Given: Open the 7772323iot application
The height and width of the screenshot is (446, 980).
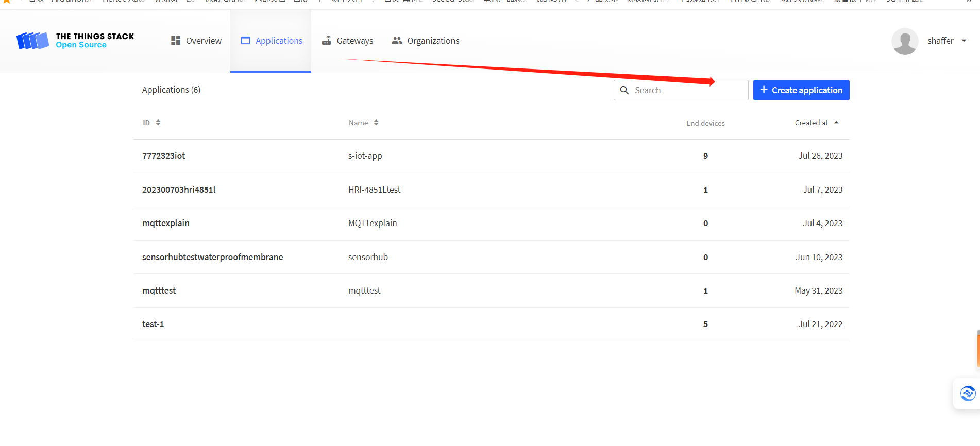Looking at the screenshot, I should coord(164,156).
